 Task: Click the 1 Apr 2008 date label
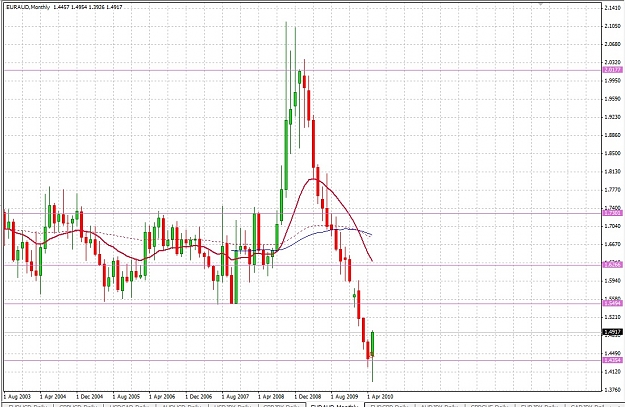coord(271,397)
